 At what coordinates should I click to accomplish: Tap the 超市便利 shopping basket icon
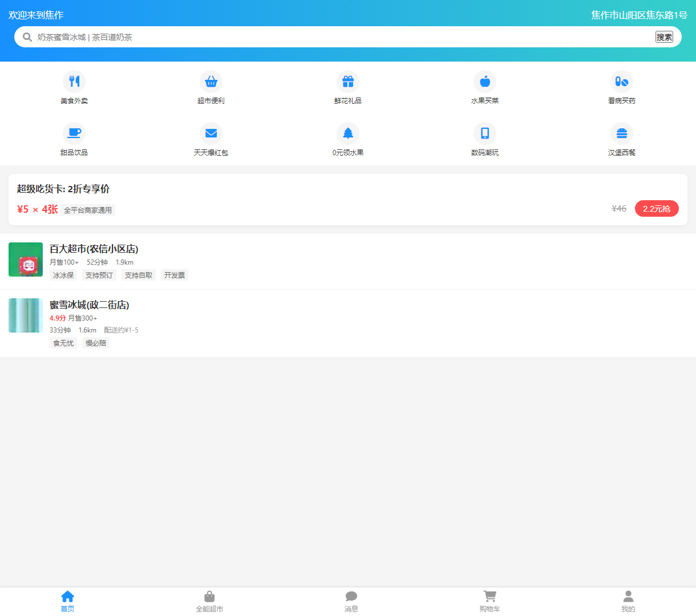211,82
